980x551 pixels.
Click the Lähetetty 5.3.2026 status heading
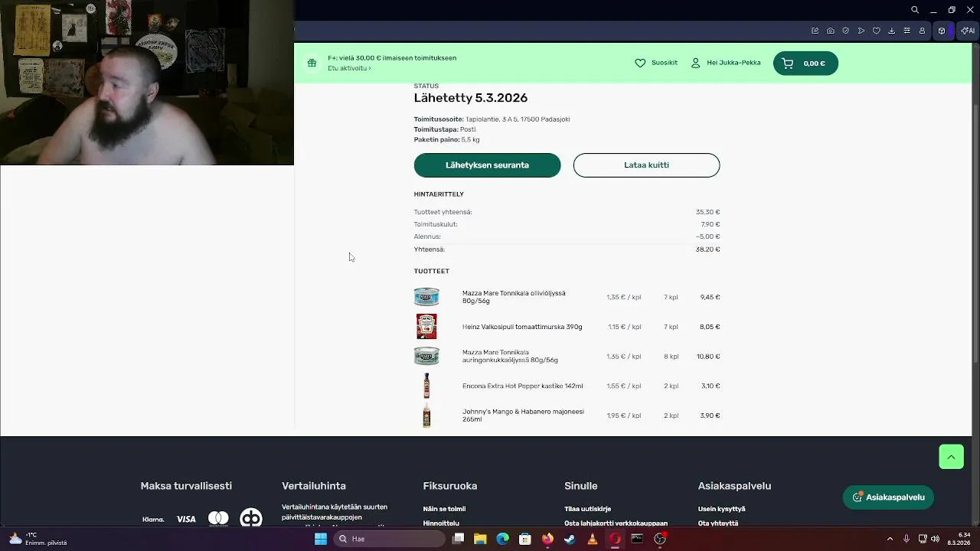coord(471,98)
